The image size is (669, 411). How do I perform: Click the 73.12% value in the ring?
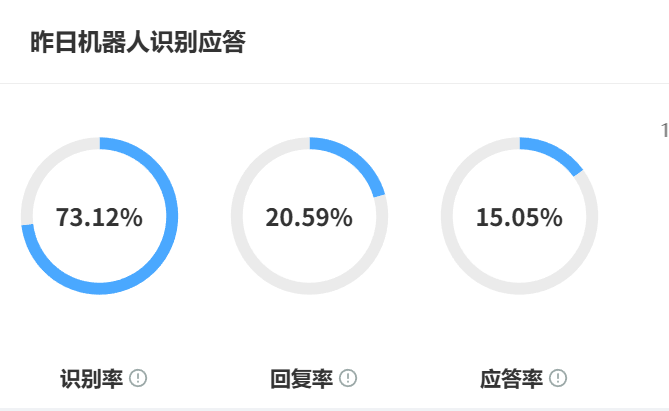(x=99, y=217)
